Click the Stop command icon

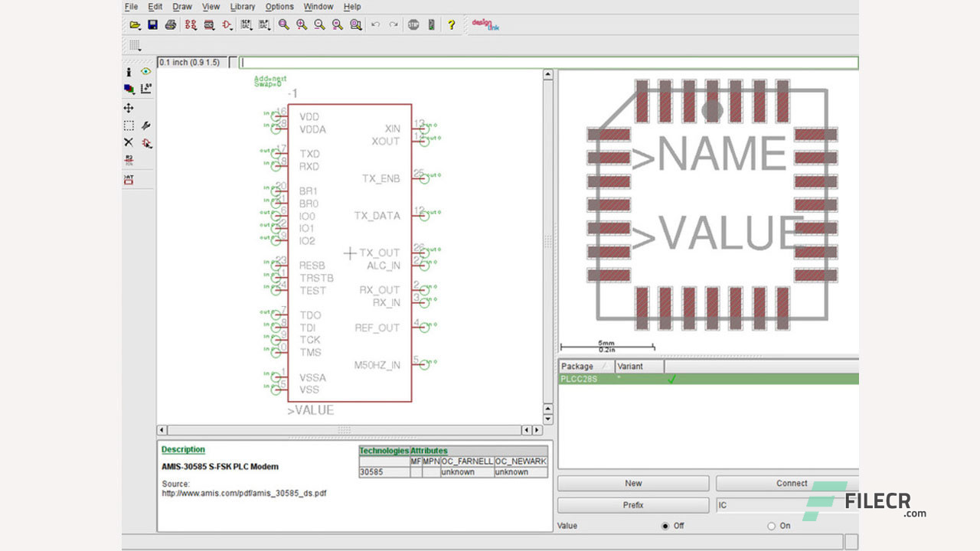tap(413, 24)
